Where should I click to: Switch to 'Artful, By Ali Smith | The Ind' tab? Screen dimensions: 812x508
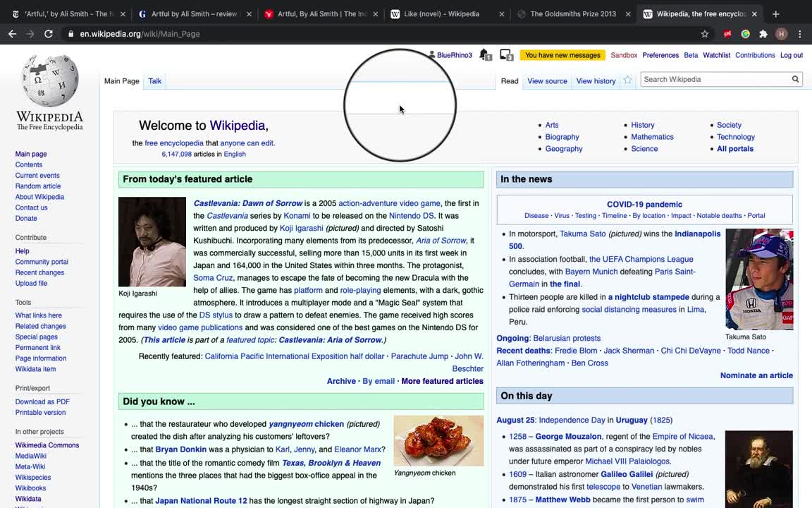[321, 14]
